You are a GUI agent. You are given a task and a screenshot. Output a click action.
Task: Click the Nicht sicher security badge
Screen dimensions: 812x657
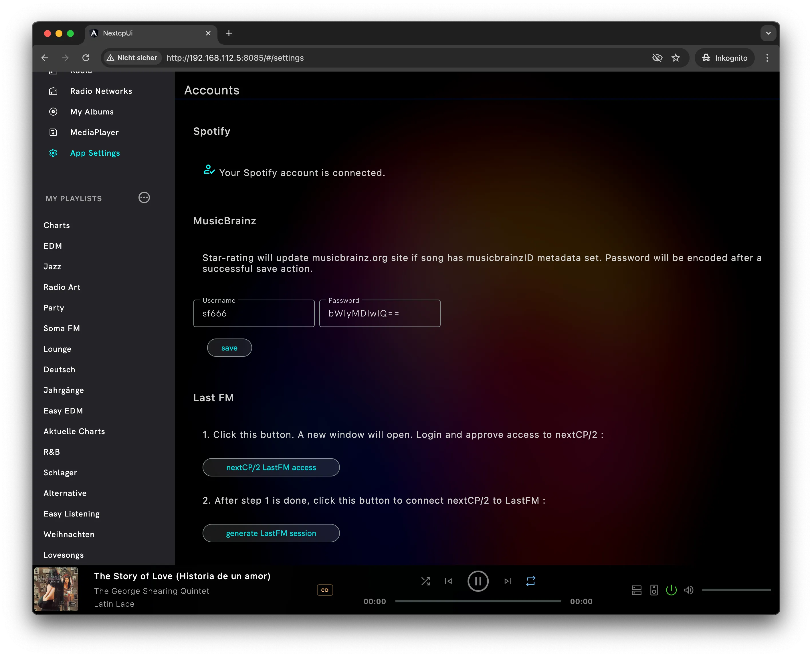[x=132, y=58]
